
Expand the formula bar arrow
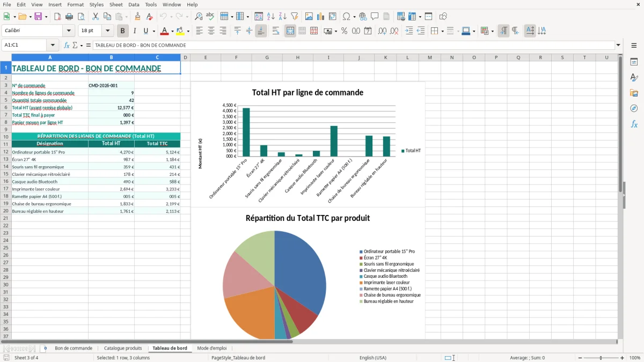(619, 45)
